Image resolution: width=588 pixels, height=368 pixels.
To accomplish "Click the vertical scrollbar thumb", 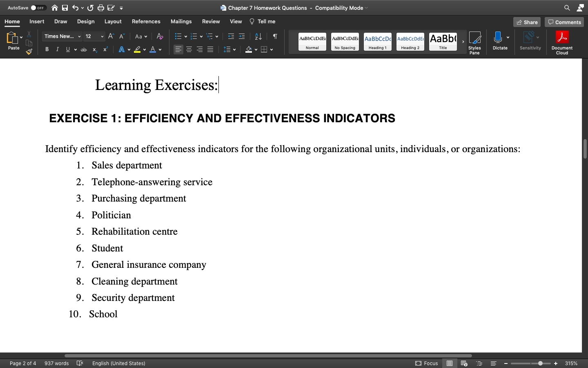I will [585, 149].
